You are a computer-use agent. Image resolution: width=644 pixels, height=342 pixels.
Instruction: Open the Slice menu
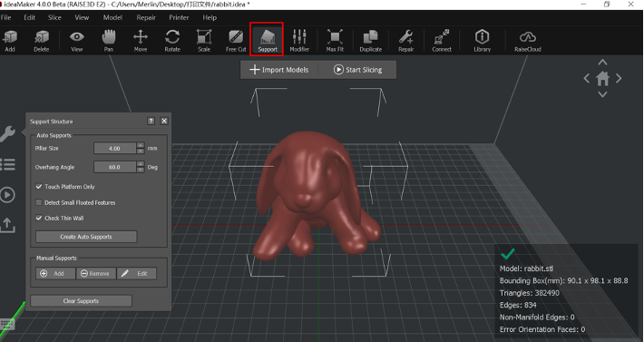[x=54, y=17]
